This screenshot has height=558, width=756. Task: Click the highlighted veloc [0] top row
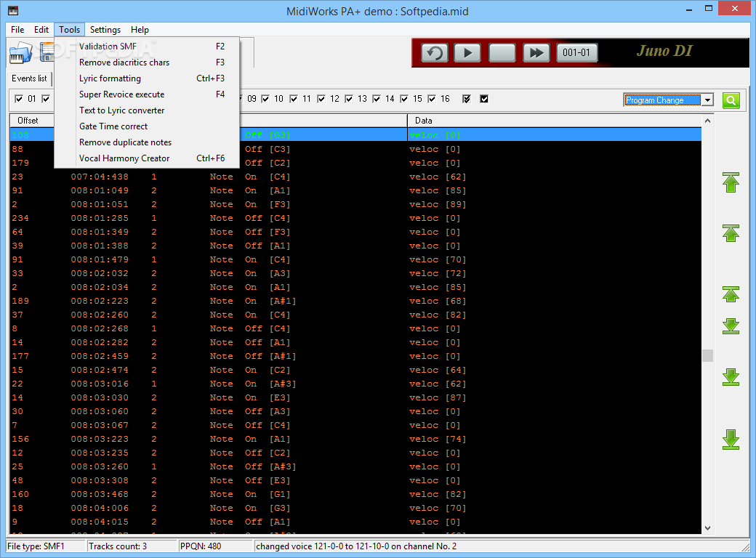pyautogui.click(x=435, y=135)
